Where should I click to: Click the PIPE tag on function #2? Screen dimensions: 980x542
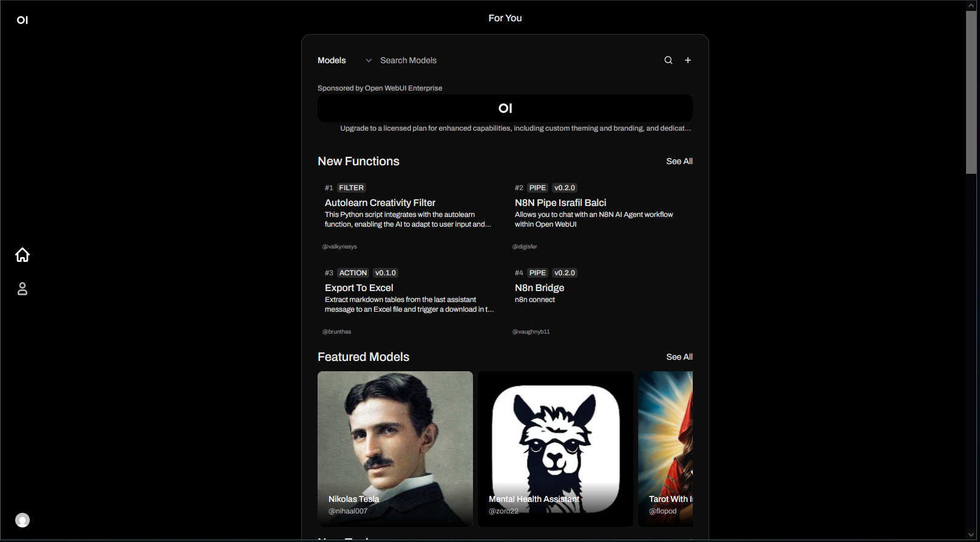(537, 188)
